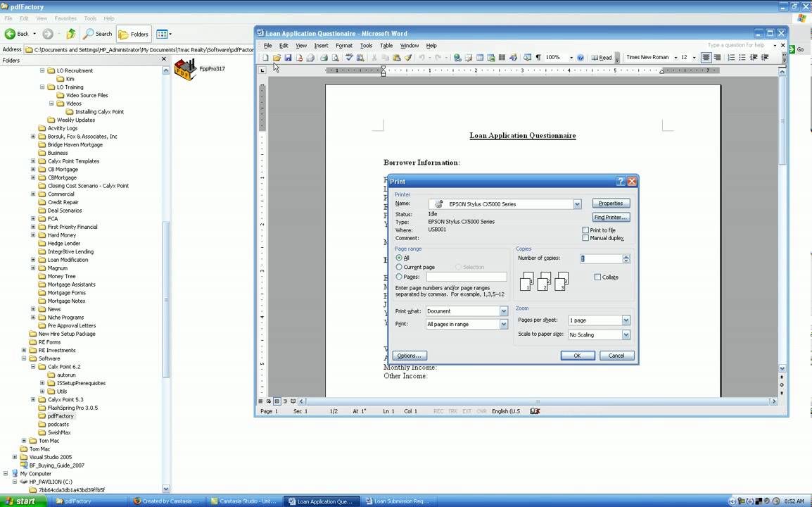This screenshot has height=507, width=812.
Task: Click the Increase Indent icon
Action: point(765,58)
